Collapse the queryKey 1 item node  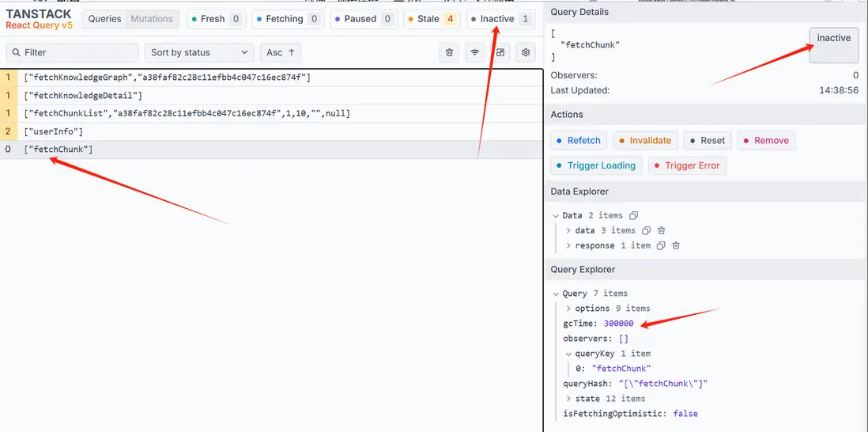(x=568, y=354)
